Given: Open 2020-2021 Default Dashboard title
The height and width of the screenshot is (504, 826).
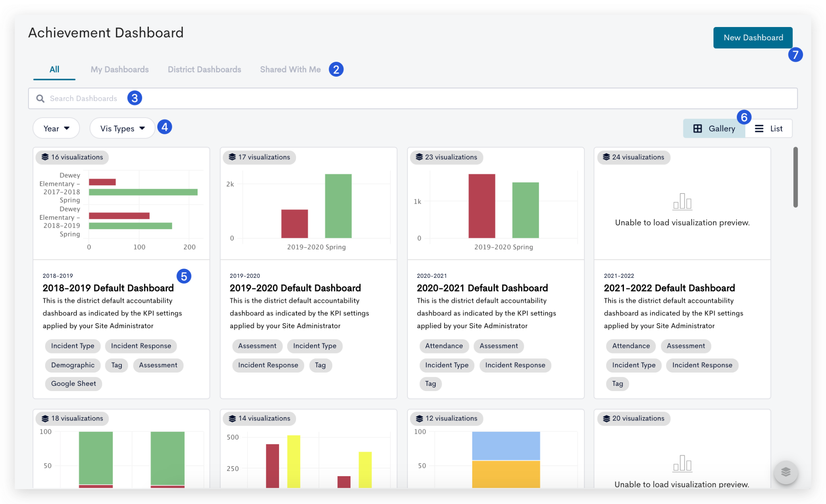Looking at the screenshot, I should point(482,288).
